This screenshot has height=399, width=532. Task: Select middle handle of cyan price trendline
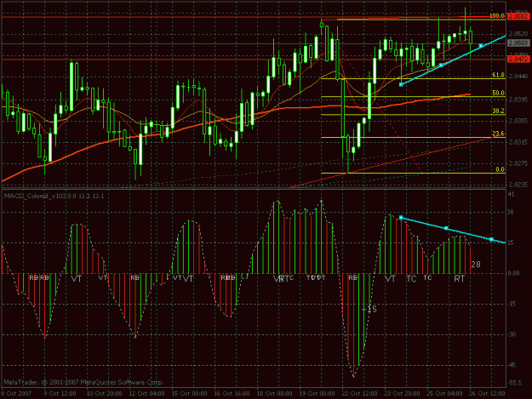[x=441, y=66]
